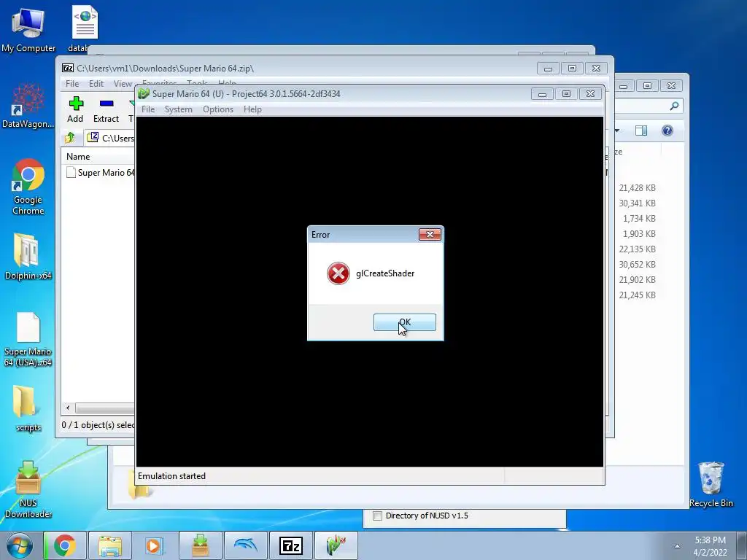Click the 7-Zip Add button

[75, 109]
